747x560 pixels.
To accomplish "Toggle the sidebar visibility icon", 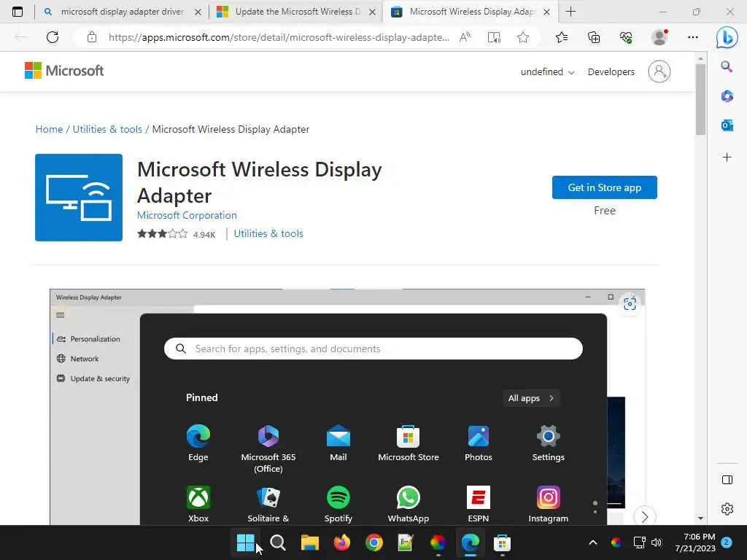I will tap(727, 480).
